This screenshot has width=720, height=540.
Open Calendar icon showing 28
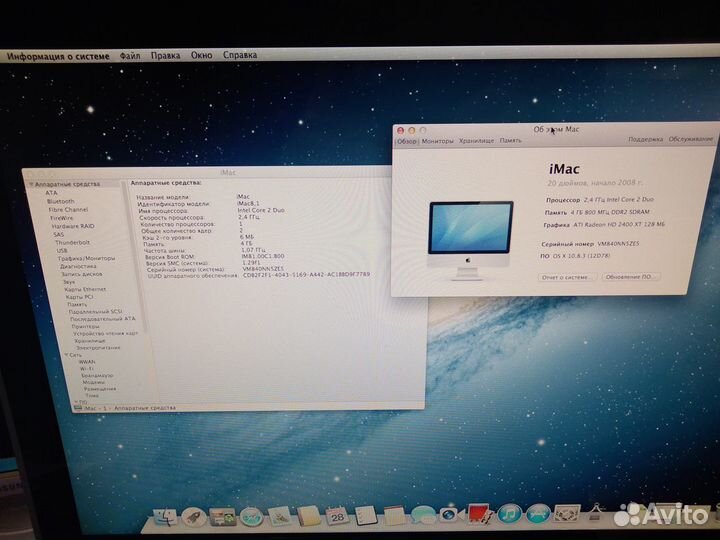[x=338, y=516]
